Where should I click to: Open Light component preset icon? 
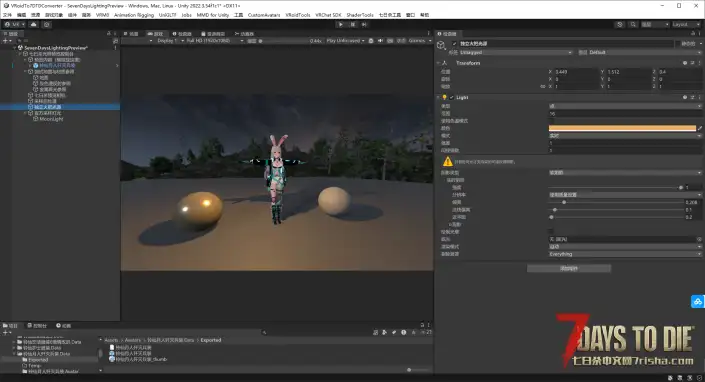(692, 97)
